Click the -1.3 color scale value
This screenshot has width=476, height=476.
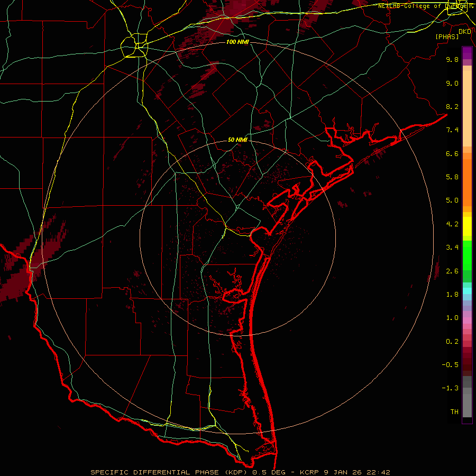tap(450, 388)
